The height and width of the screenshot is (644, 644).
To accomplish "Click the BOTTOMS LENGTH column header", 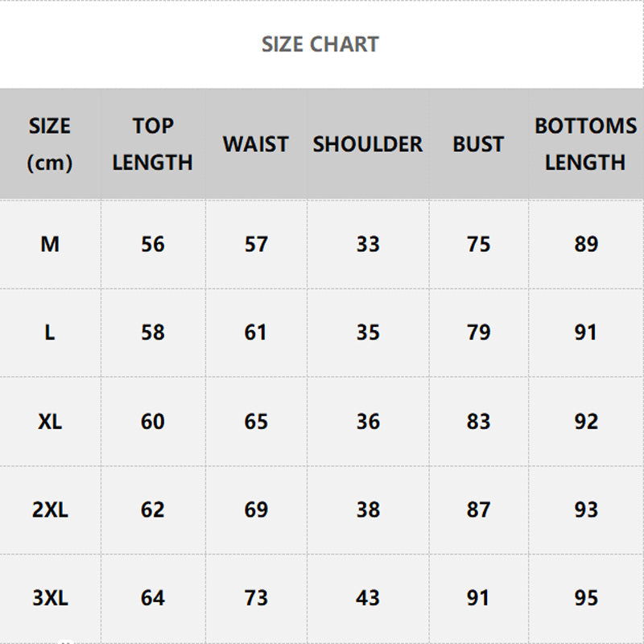I will pyautogui.click(x=585, y=144).
